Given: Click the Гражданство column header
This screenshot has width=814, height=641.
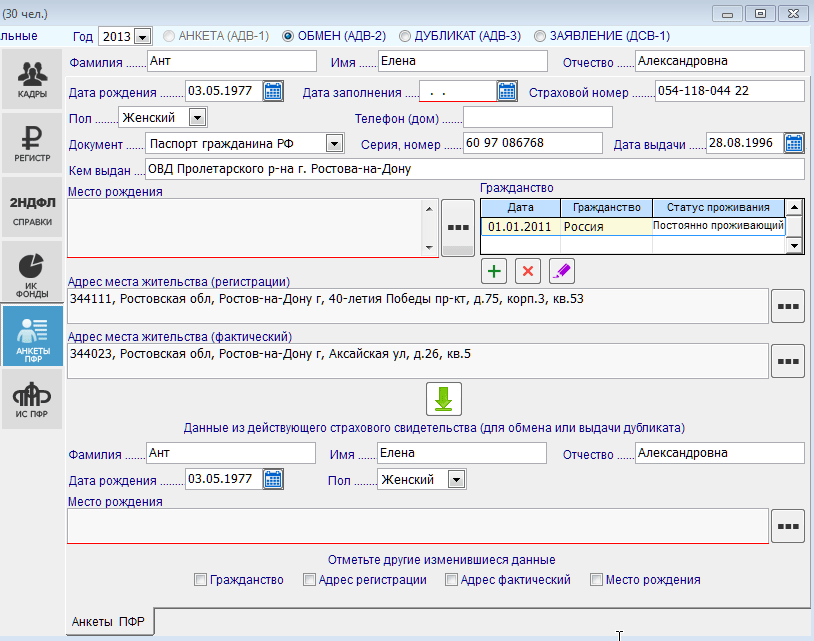Looking at the screenshot, I should point(606,208).
